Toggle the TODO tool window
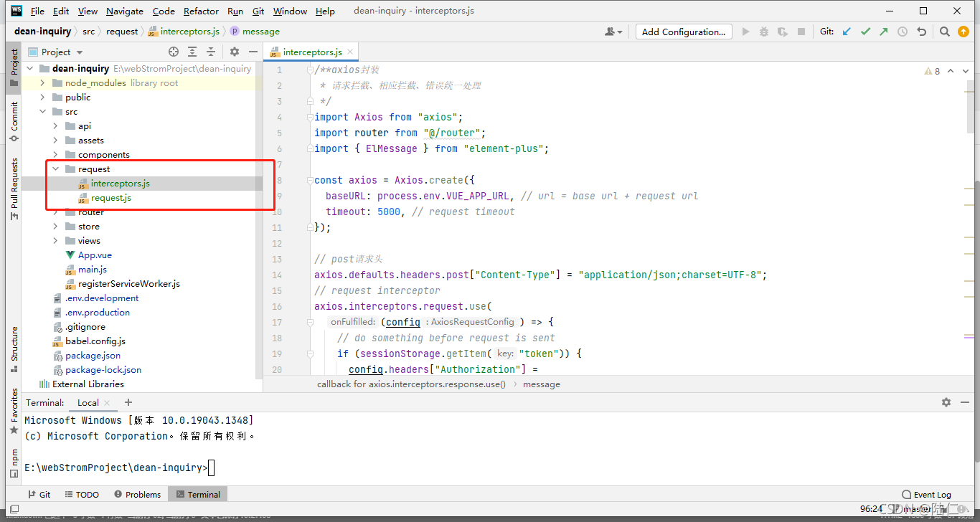The width and height of the screenshot is (980, 522). [x=82, y=494]
